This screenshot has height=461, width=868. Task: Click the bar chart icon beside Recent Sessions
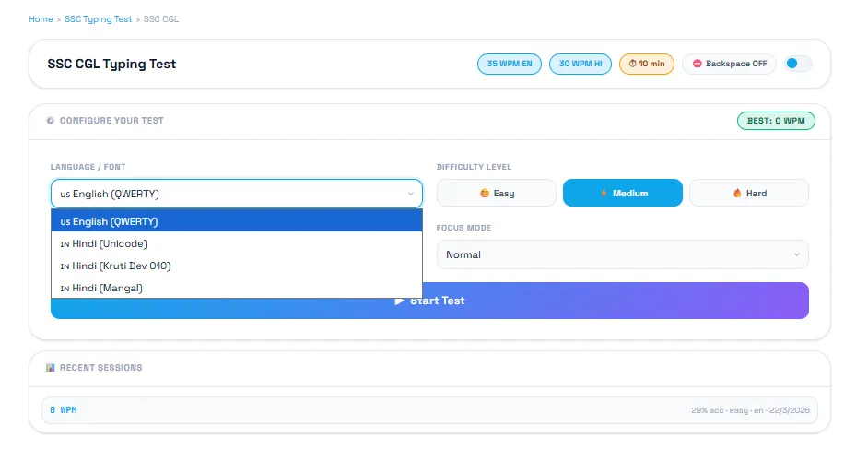tap(50, 367)
